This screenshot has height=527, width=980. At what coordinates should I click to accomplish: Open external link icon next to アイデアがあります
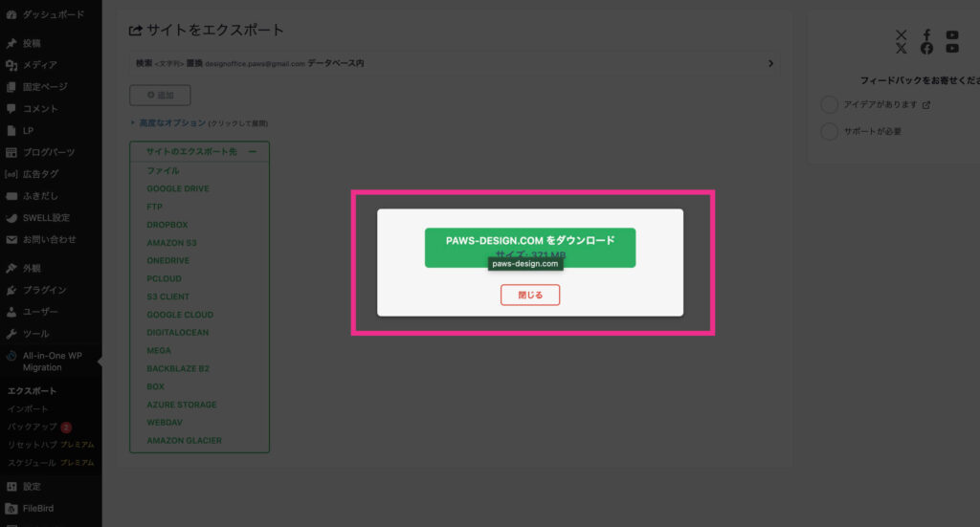tap(926, 105)
